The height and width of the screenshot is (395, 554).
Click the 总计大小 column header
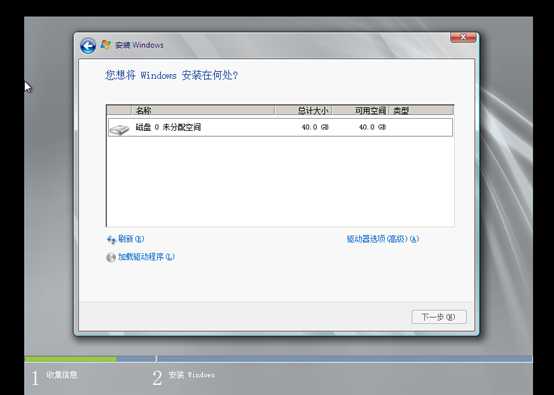click(x=303, y=110)
